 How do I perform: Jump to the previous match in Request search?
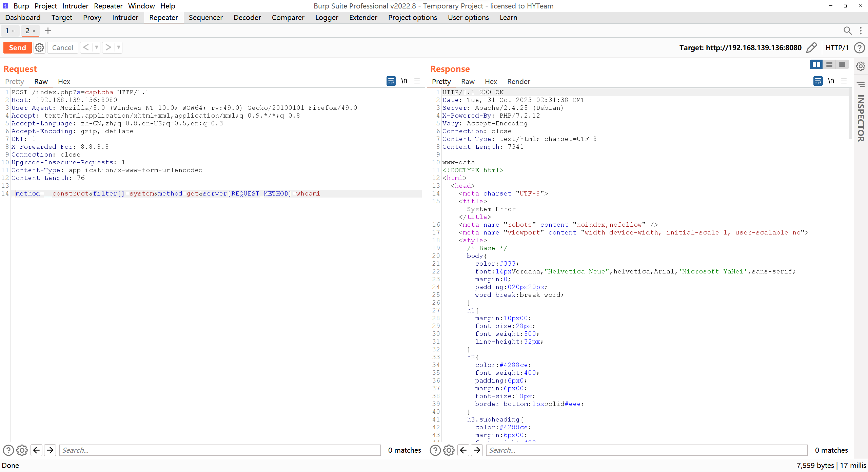pos(37,450)
